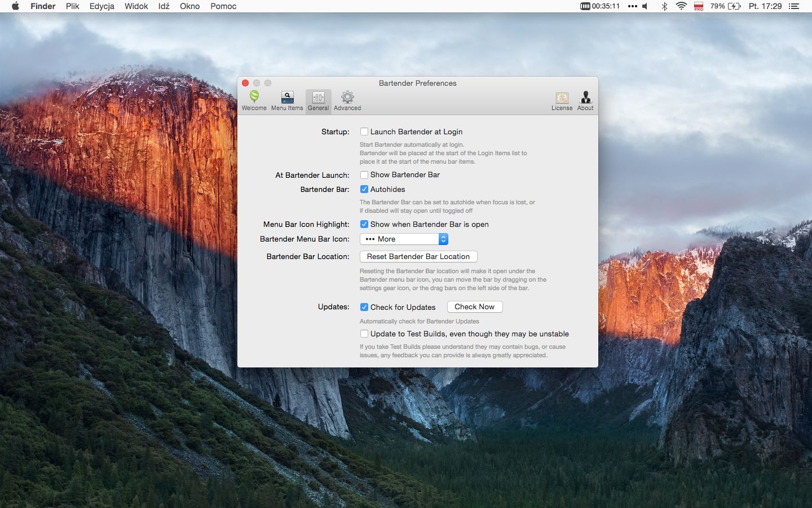812x508 pixels.
Task: Disable Check for Updates checkbox
Action: 364,307
